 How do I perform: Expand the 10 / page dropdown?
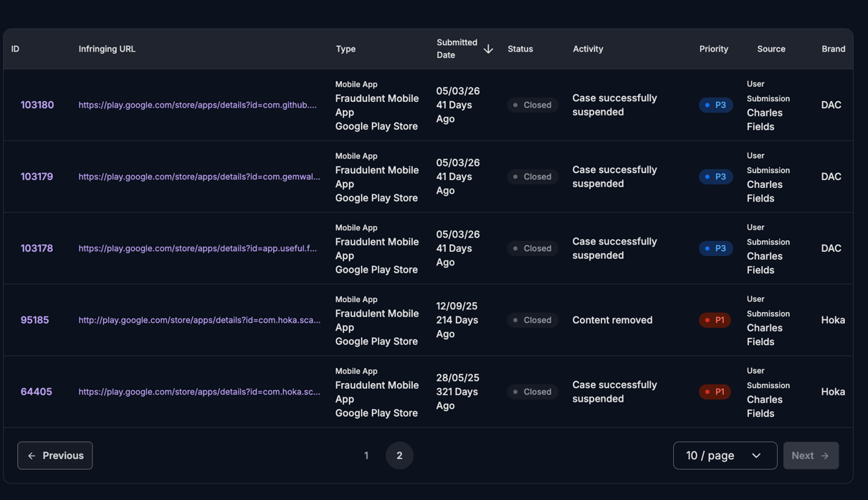coord(724,456)
